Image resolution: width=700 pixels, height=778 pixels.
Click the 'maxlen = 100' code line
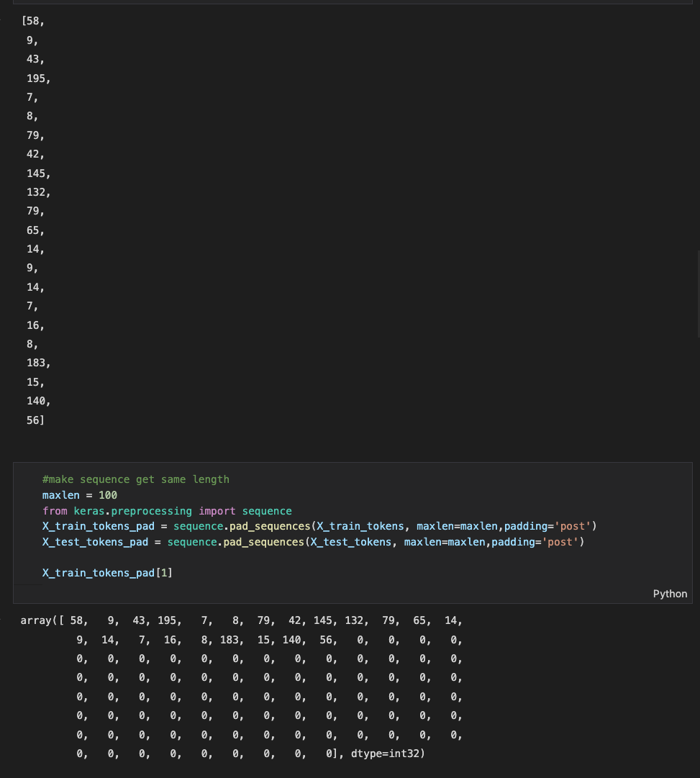pyautogui.click(x=80, y=495)
